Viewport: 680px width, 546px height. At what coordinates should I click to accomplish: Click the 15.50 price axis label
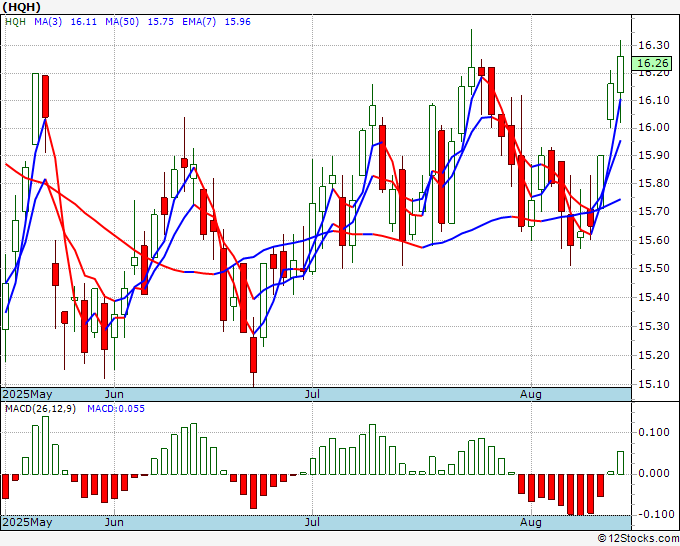click(654, 268)
